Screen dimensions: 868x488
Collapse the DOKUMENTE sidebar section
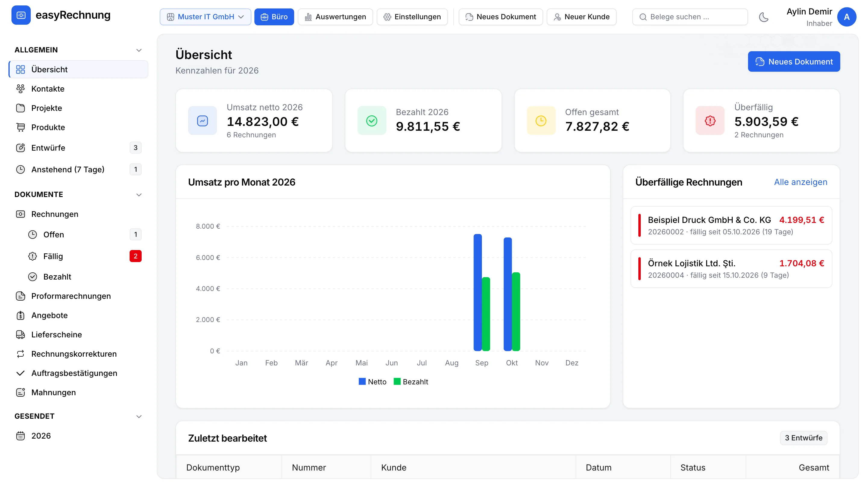(139, 194)
